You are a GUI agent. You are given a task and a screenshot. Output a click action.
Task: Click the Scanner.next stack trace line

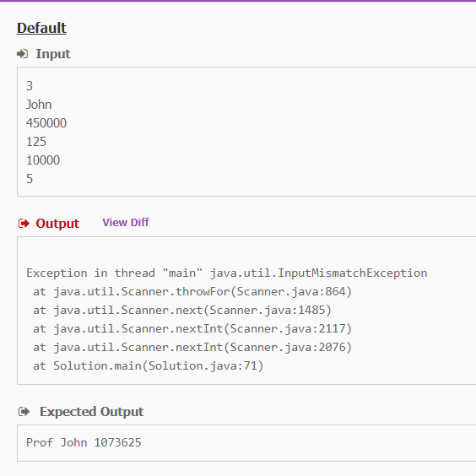(181, 311)
